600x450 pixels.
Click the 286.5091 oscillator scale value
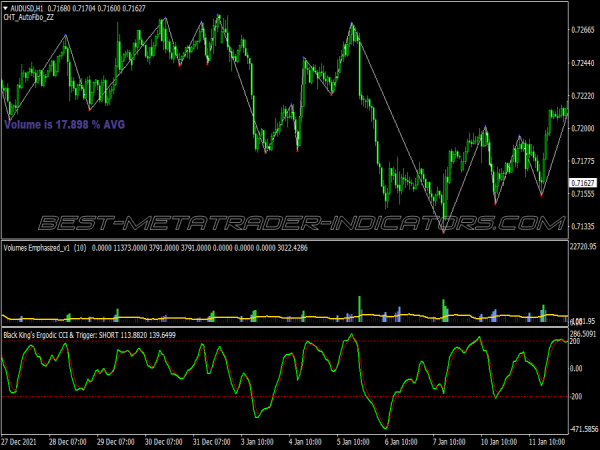pos(583,334)
